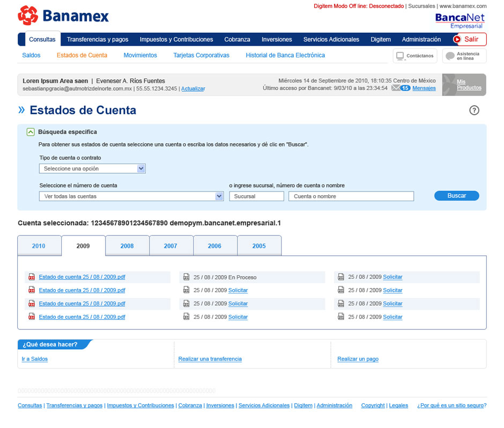Click the footer Copyright link
The width and height of the screenshot is (504, 428).
point(373,405)
